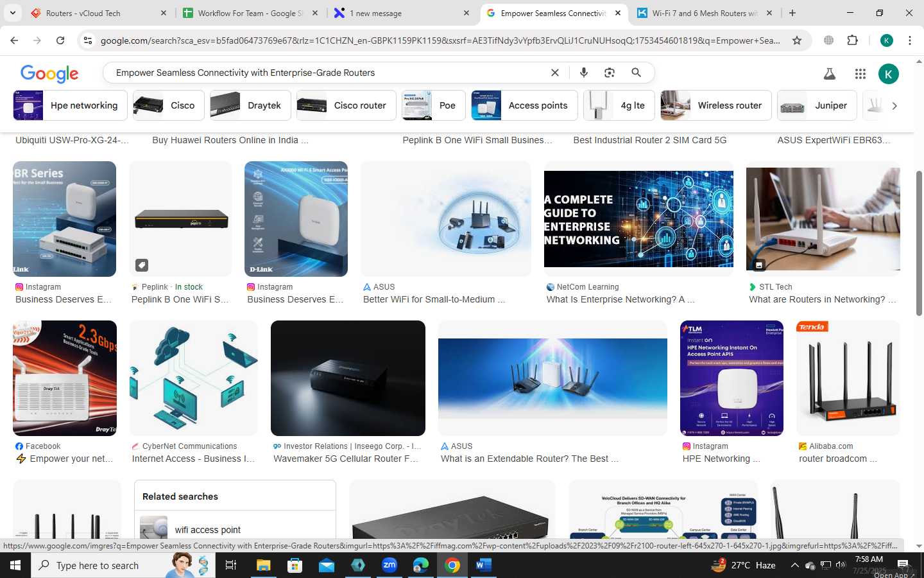Bookmark this page with star icon
Viewport: 924px width, 578px height.
pyautogui.click(x=797, y=40)
